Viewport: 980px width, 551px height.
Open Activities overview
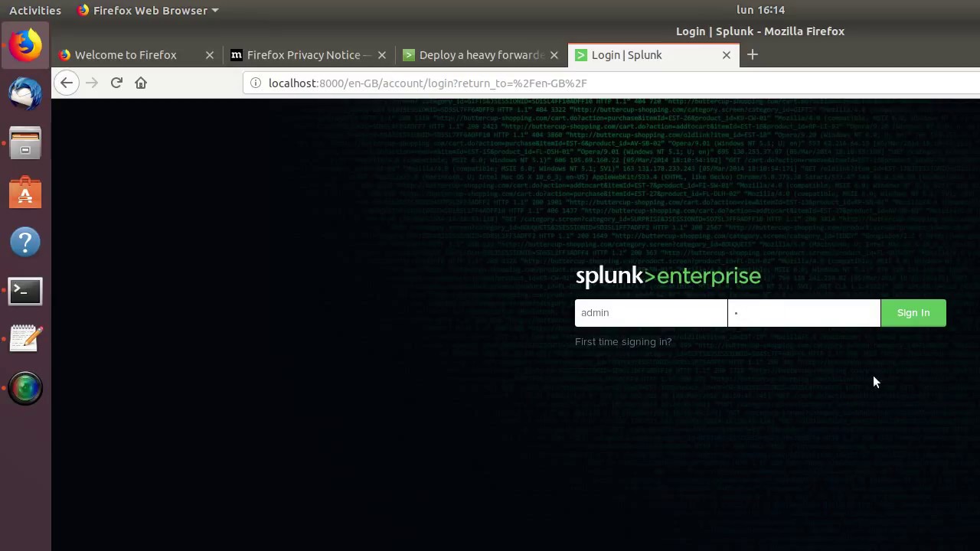tap(35, 10)
